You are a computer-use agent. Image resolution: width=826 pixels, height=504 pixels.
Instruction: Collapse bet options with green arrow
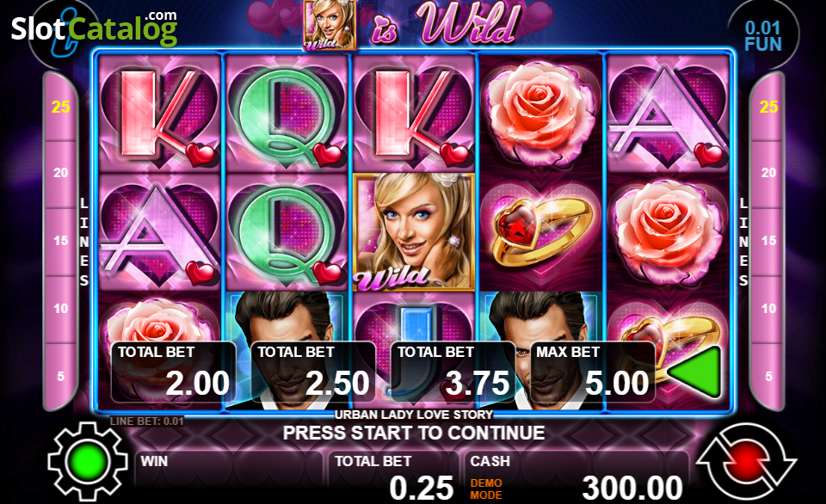click(x=695, y=372)
